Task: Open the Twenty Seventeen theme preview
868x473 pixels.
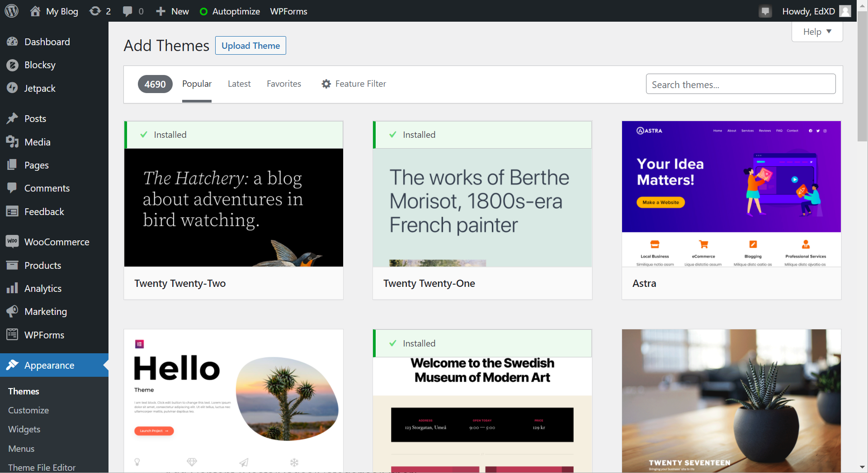Action: click(x=731, y=401)
